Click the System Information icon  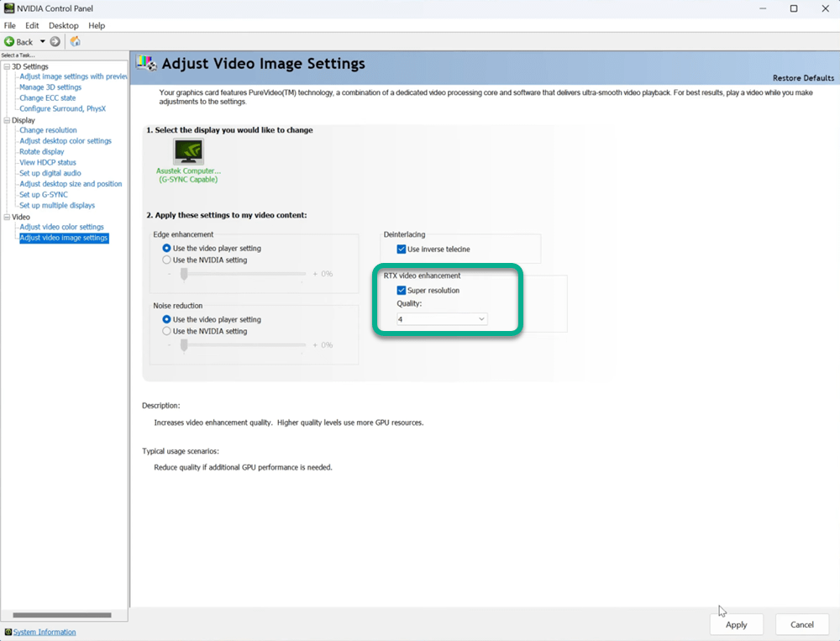8,632
